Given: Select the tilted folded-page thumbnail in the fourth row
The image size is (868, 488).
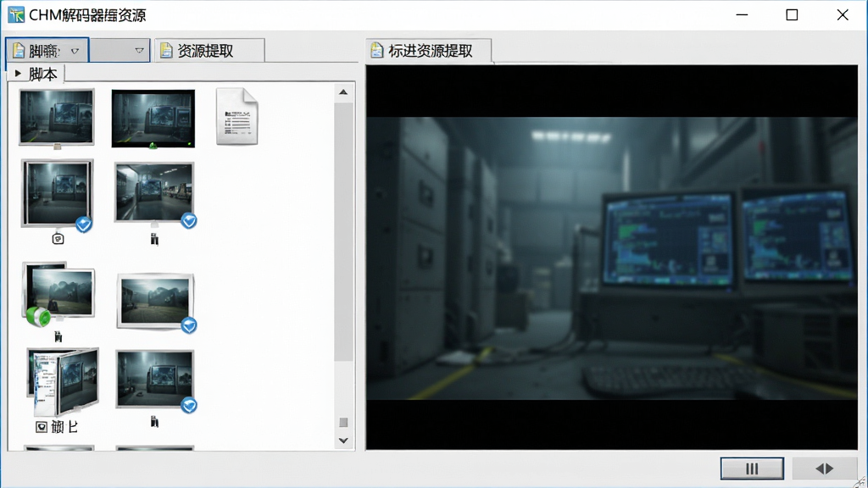Looking at the screenshot, I should tap(63, 382).
